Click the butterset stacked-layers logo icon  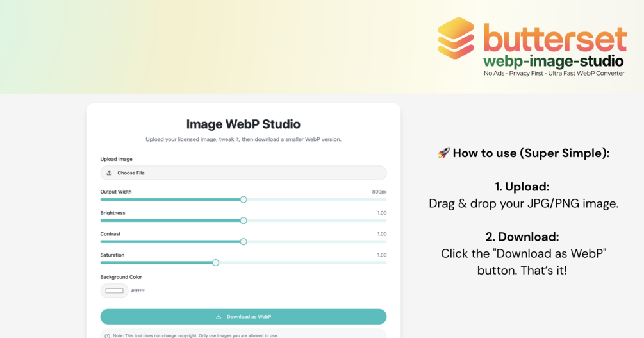[x=456, y=38]
